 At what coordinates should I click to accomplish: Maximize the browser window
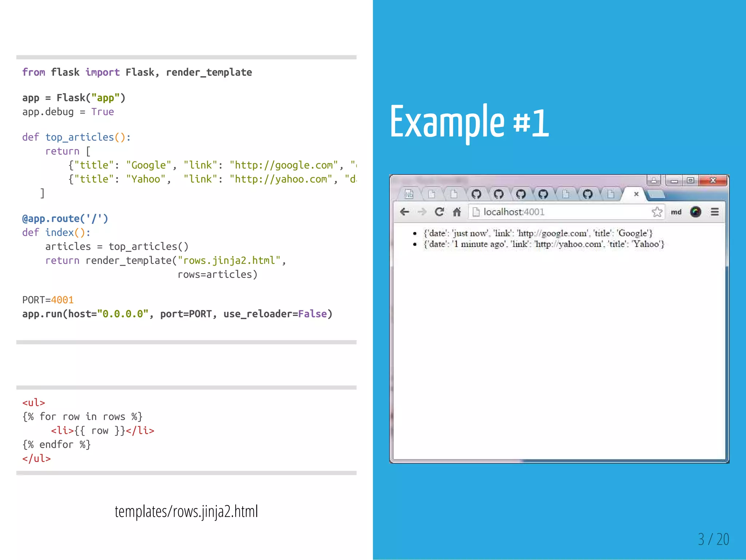click(x=690, y=180)
